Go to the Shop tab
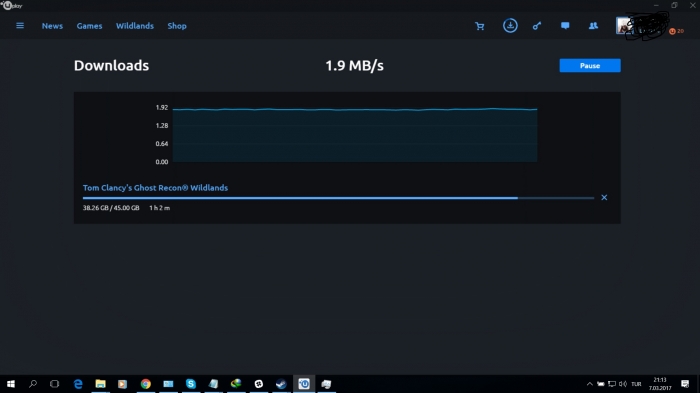 tap(177, 26)
